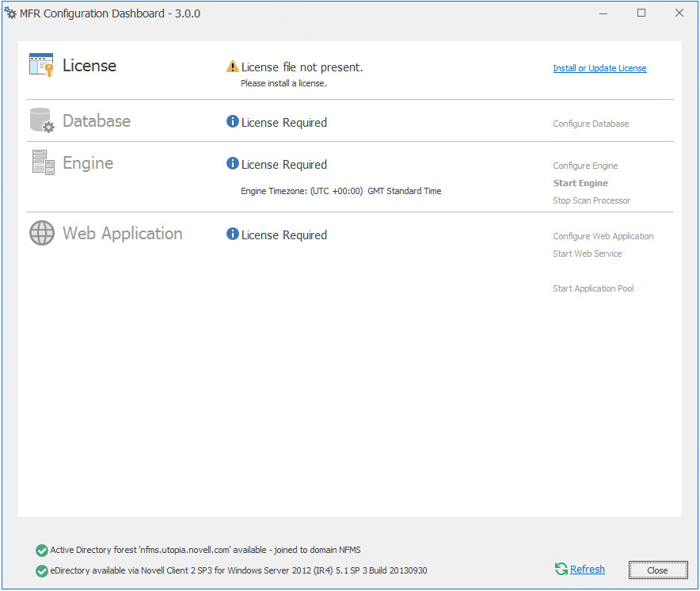Click the Database info circle icon

tap(233, 122)
